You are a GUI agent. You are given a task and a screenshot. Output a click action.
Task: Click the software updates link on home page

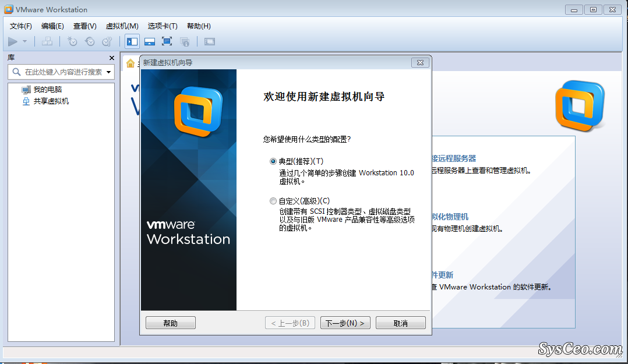pyautogui.click(x=443, y=275)
